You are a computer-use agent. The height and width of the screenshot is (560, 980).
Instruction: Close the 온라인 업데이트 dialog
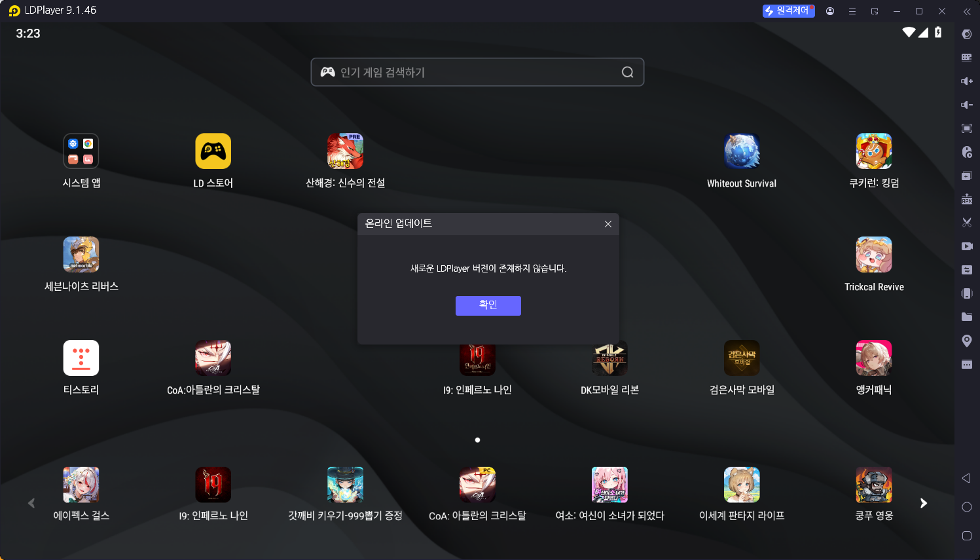[x=608, y=224]
